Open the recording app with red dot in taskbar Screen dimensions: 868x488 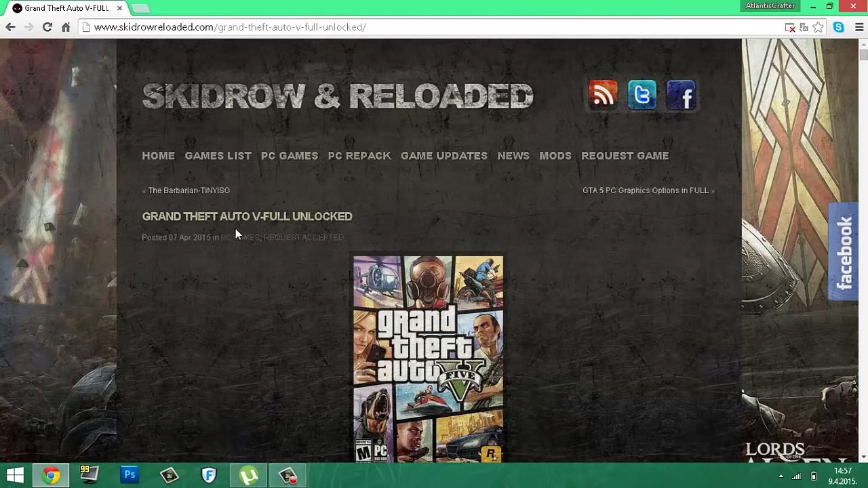click(x=288, y=475)
